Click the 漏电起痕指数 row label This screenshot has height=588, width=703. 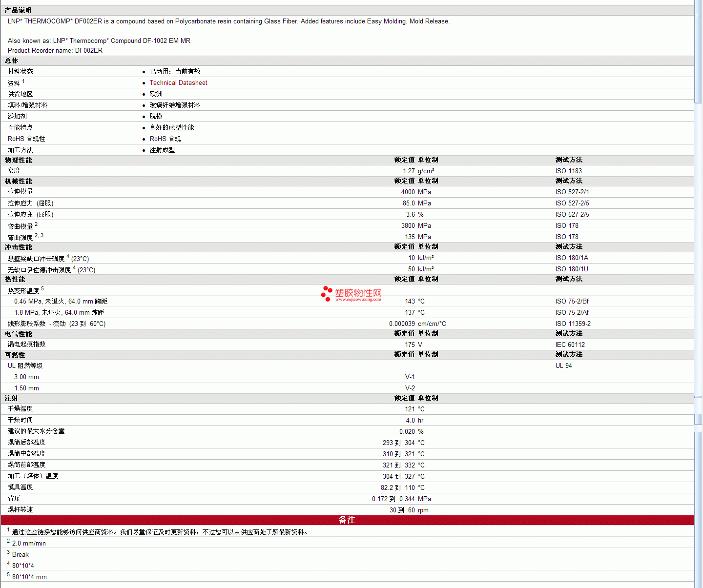[x=27, y=345]
